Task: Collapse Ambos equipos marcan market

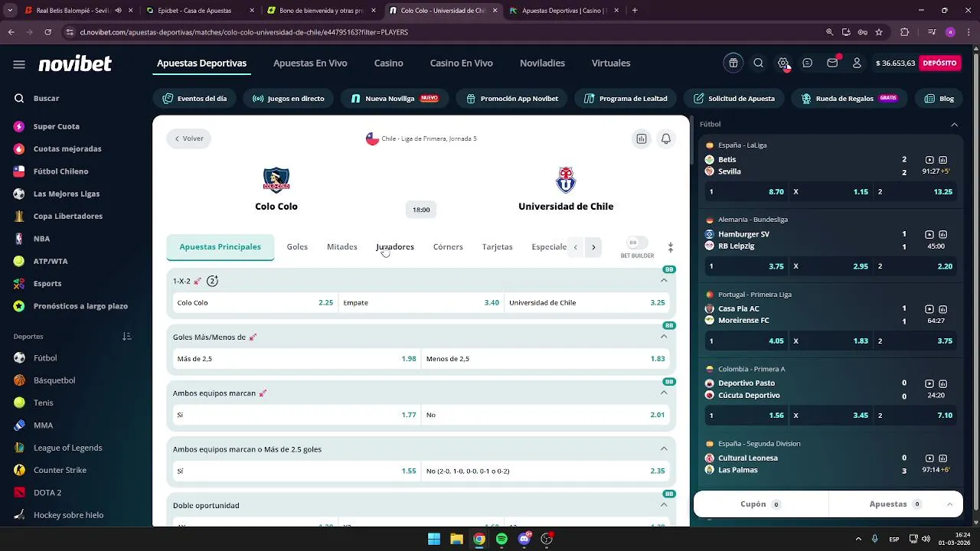Action: pos(664,393)
